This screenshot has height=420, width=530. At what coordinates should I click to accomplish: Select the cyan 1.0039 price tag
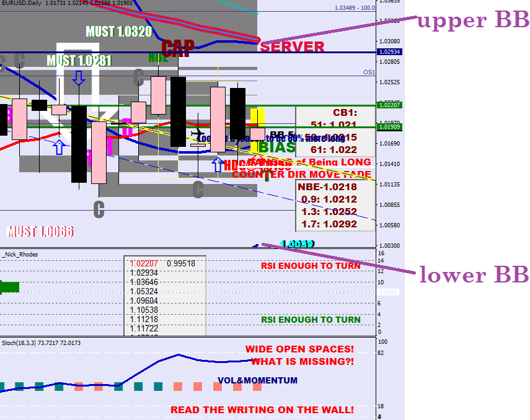pyautogui.click(x=298, y=244)
